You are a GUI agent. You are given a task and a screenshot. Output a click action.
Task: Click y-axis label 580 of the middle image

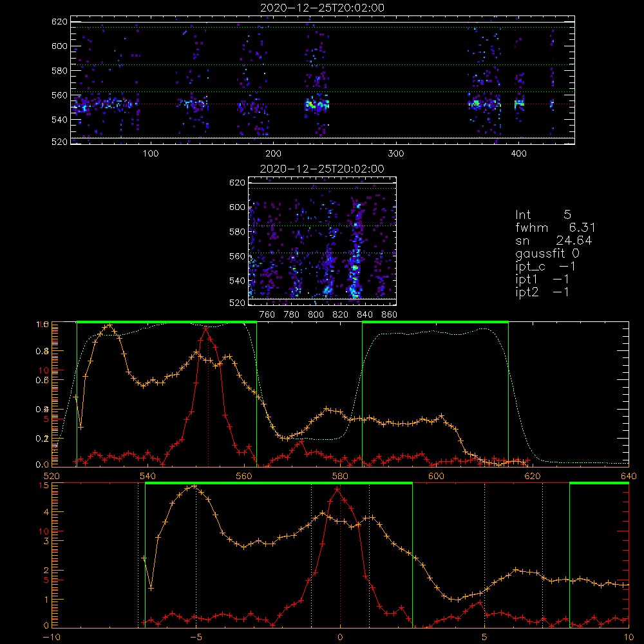(x=237, y=232)
